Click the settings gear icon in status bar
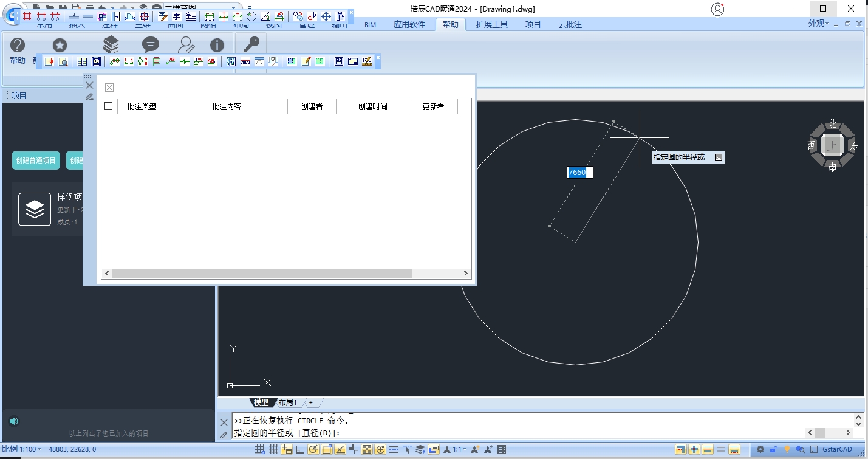This screenshot has width=868, height=459. 760,450
